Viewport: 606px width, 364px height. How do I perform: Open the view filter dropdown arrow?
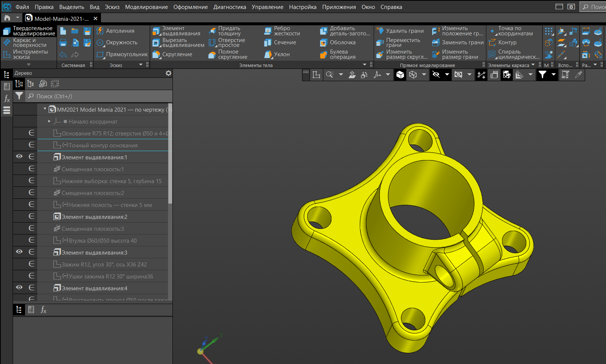[553, 75]
